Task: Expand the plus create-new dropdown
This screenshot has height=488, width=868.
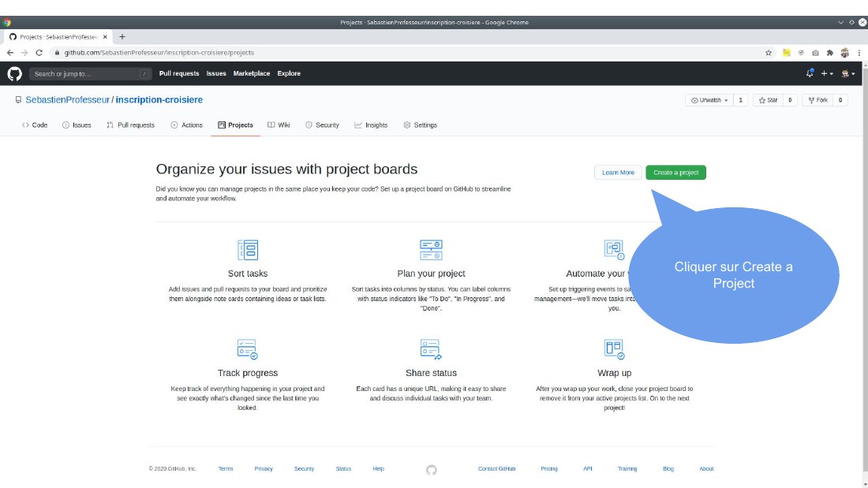Action: tap(826, 73)
